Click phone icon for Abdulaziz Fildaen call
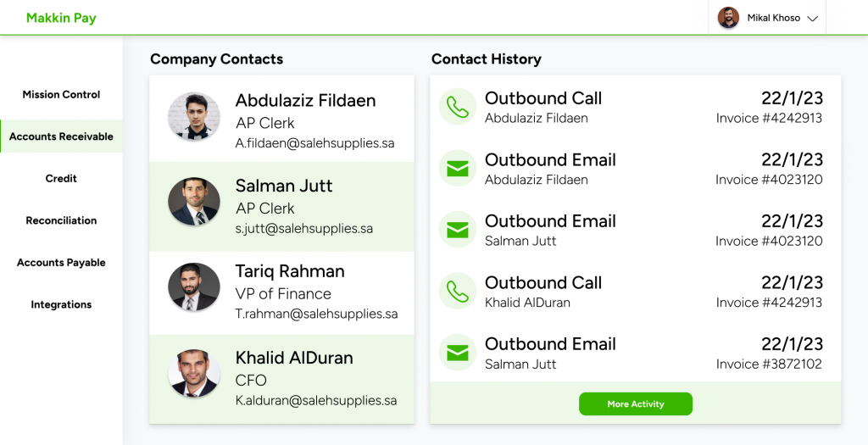This screenshot has width=868, height=445. point(457,107)
